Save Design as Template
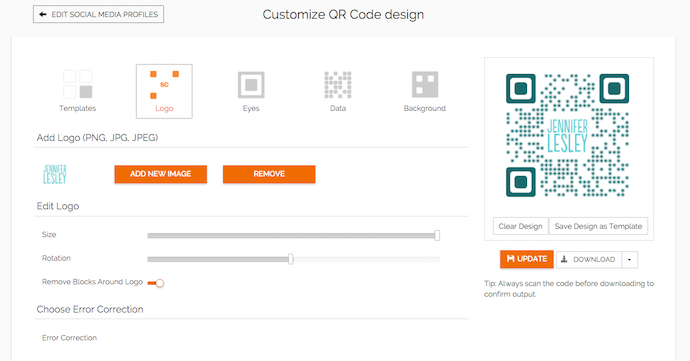 tap(598, 226)
